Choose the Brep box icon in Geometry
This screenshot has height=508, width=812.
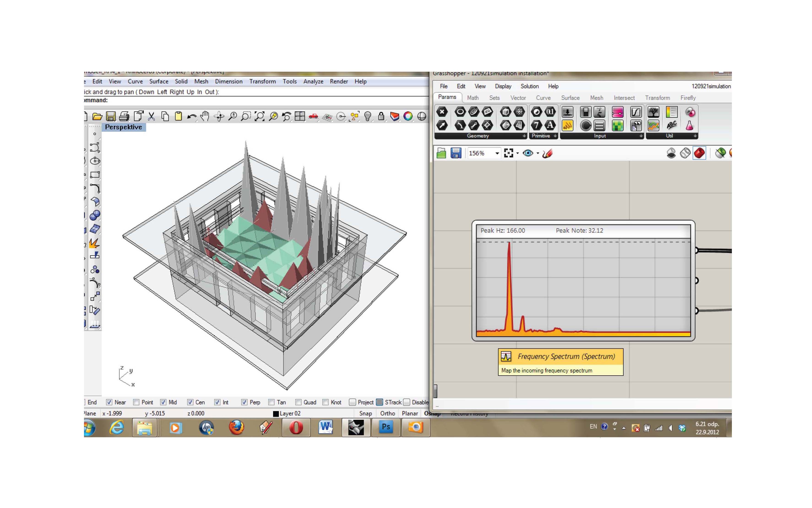505,112
